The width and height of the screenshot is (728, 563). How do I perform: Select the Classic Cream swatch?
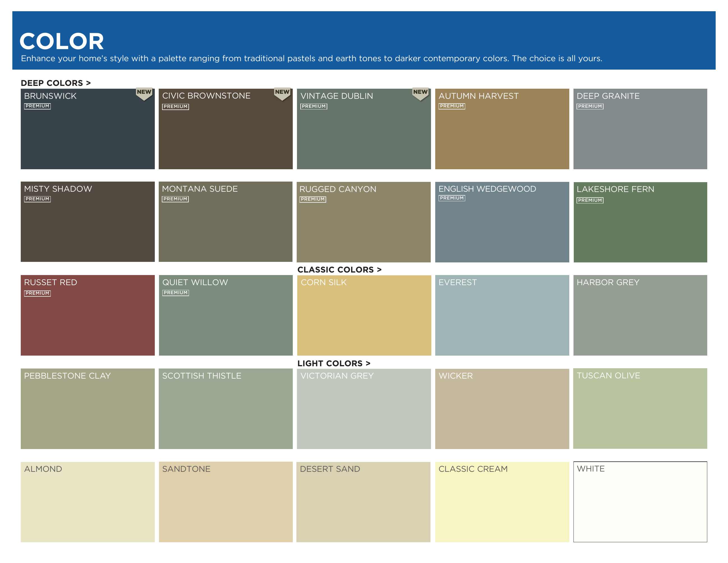(502, 502)
